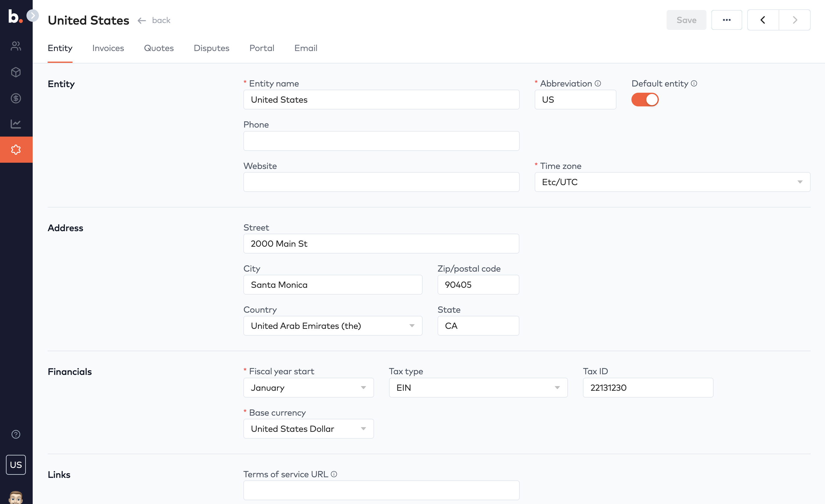
Task: Open the more options ellipsis menu
Action: 727,20
